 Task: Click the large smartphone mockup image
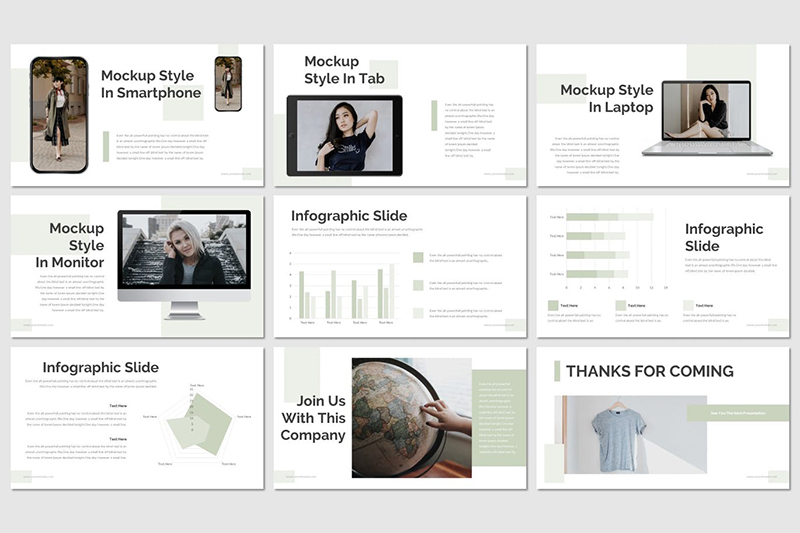[x=59, y=114]
